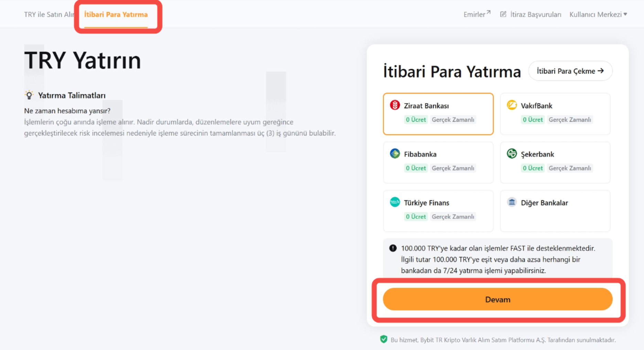Click the edit icon next to İtiraz Başvuruları

click(x=503, y=14)
